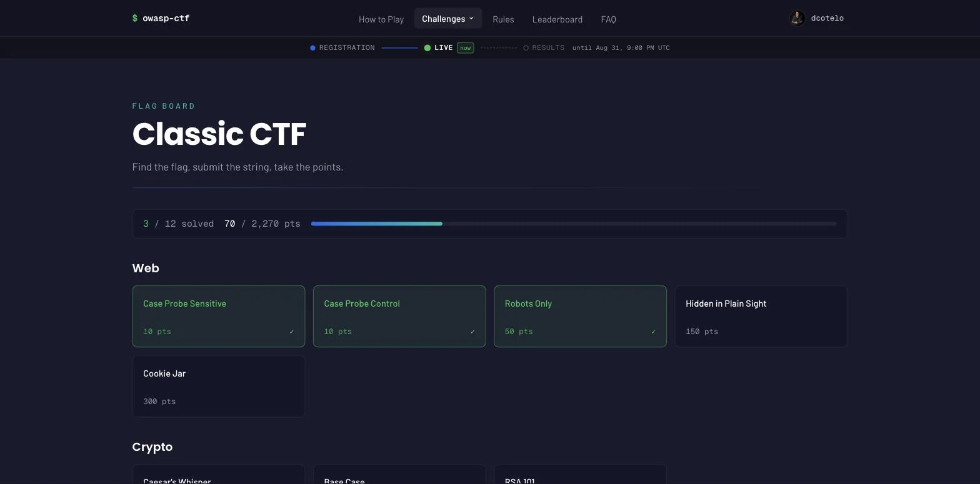Click '50 pts' on Robots Only card
Image resolution: width=980 pixels, height=484 pixels.
[x=519, y=332]
